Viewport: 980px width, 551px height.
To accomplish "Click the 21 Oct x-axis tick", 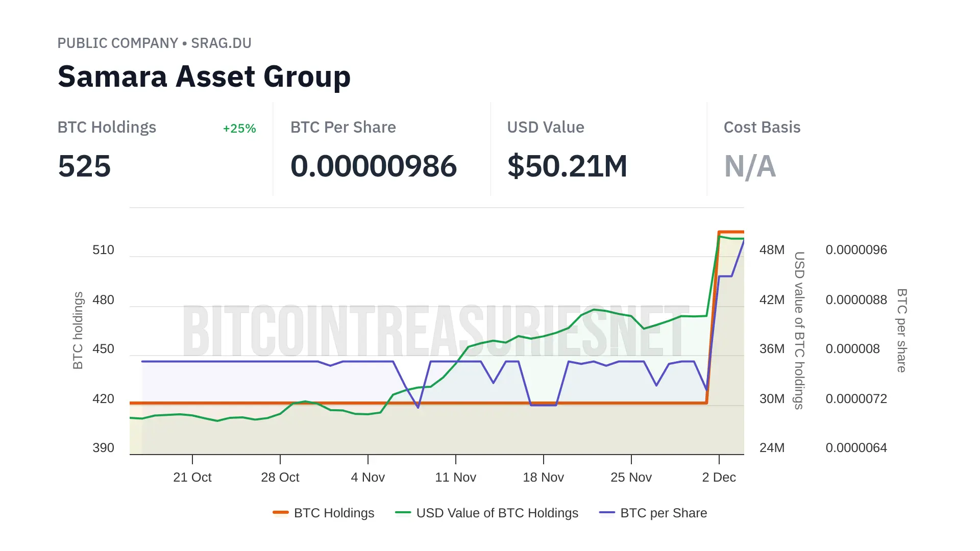I will (x=192, y=477).
